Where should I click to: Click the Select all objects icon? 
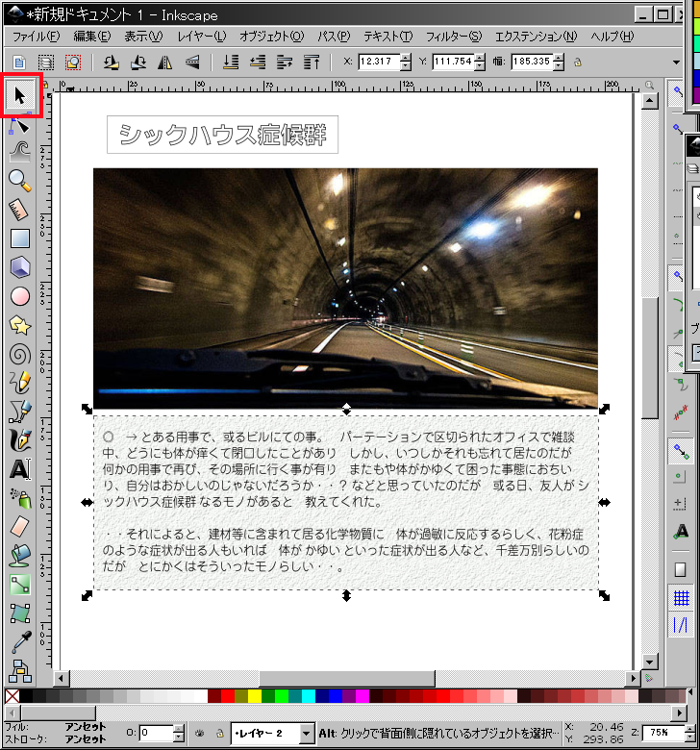click(x=19, y=62)
